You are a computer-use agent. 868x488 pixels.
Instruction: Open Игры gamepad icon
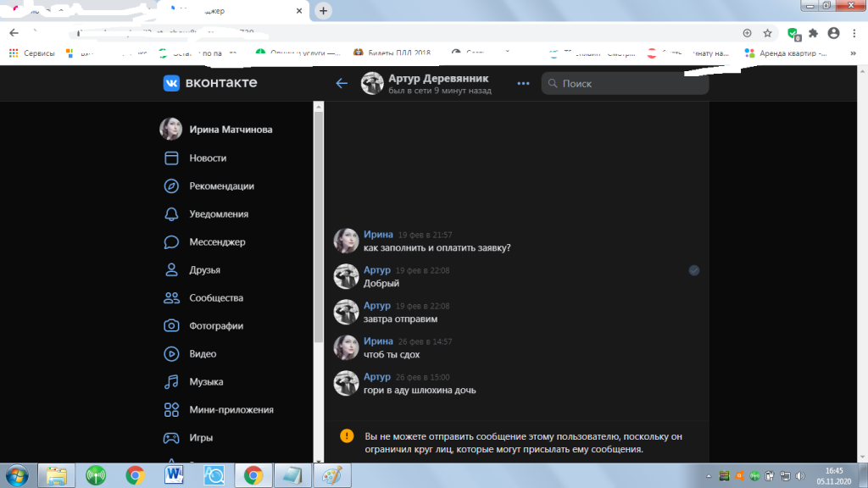click(171, 438)
